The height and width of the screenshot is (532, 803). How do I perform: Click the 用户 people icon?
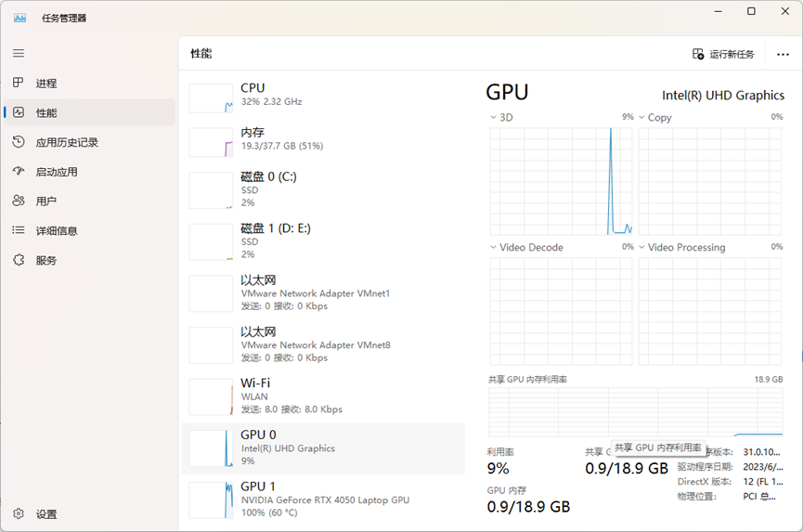click(19, 201)
